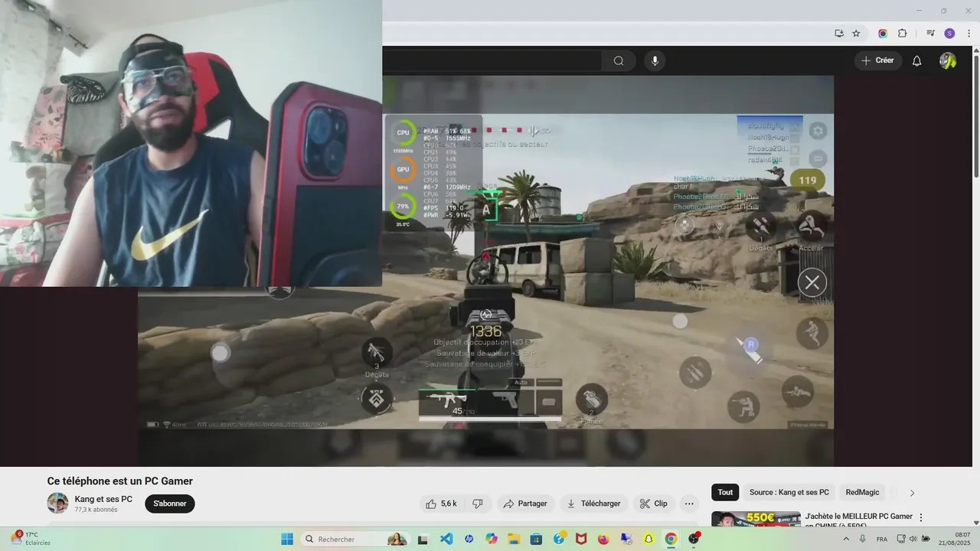Open Chrome extensions puzzle icon

pyautogui.click(x=902, y=34)
